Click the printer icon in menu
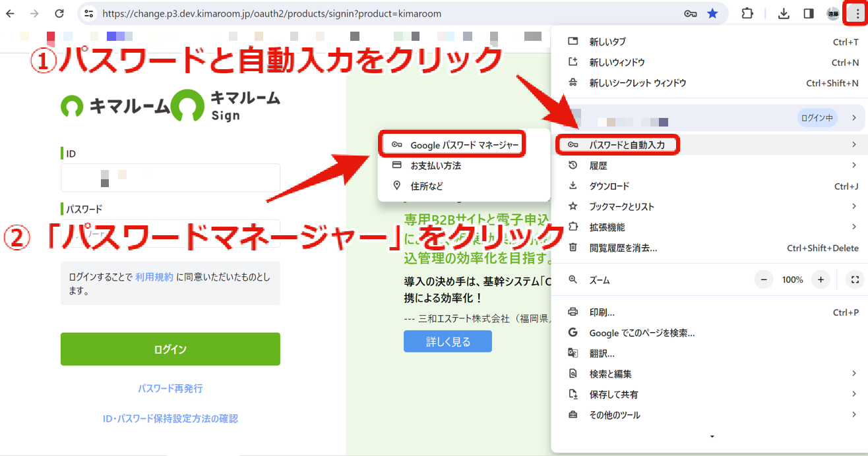 (x=573, y=312)
